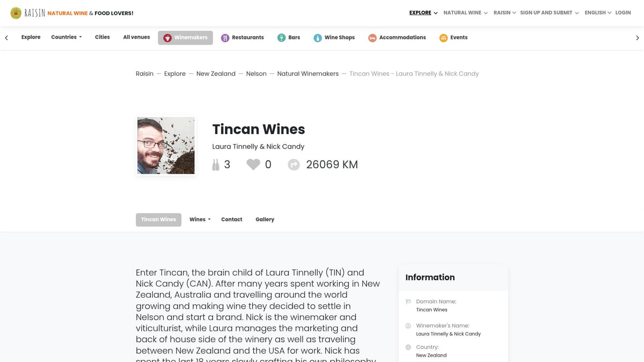Select the Accommodations bed icon
The image size is (644, 362).
pos(372,38)
